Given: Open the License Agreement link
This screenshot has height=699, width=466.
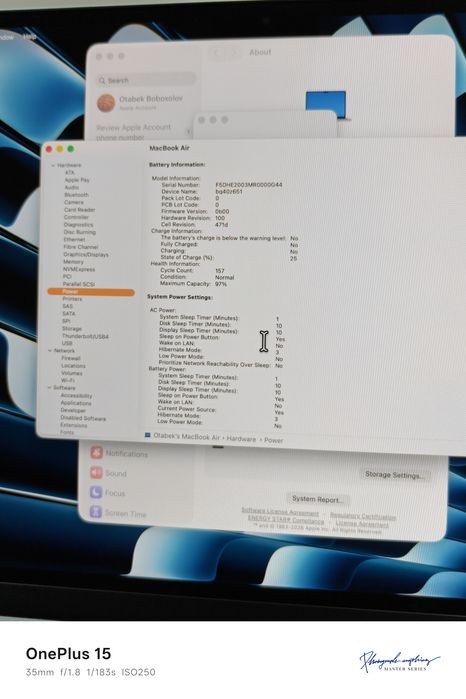Looking at the screenshot, I should 362,524.
